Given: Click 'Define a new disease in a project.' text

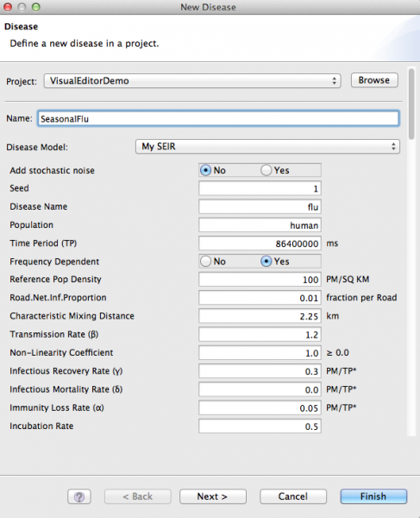Looking at the screenshot, I should pyautogui.click(x=85, y=44).
